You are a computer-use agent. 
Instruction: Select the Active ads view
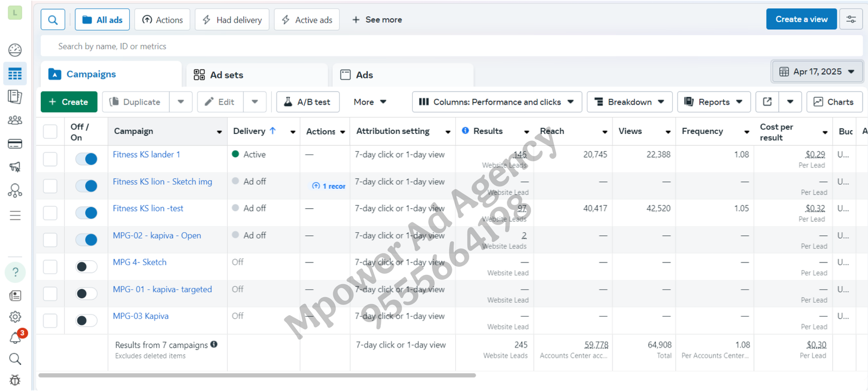pyautogui.click(x=307, y=20)
